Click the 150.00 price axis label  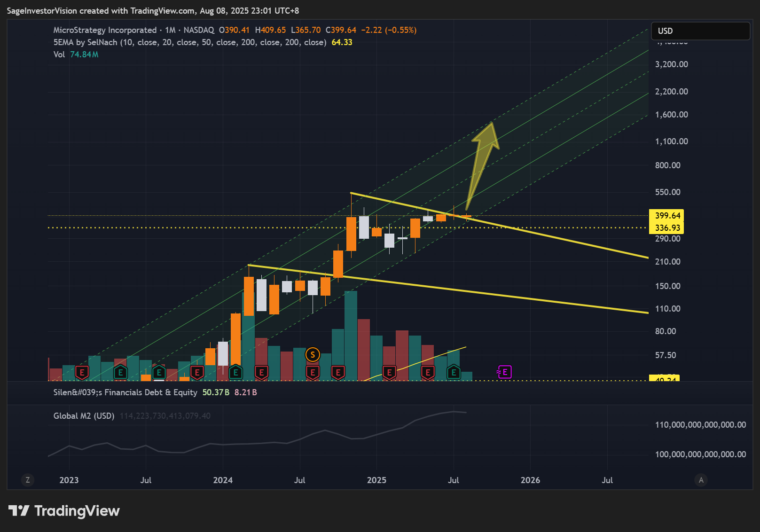pyautogui.click(x=668, y=286)
